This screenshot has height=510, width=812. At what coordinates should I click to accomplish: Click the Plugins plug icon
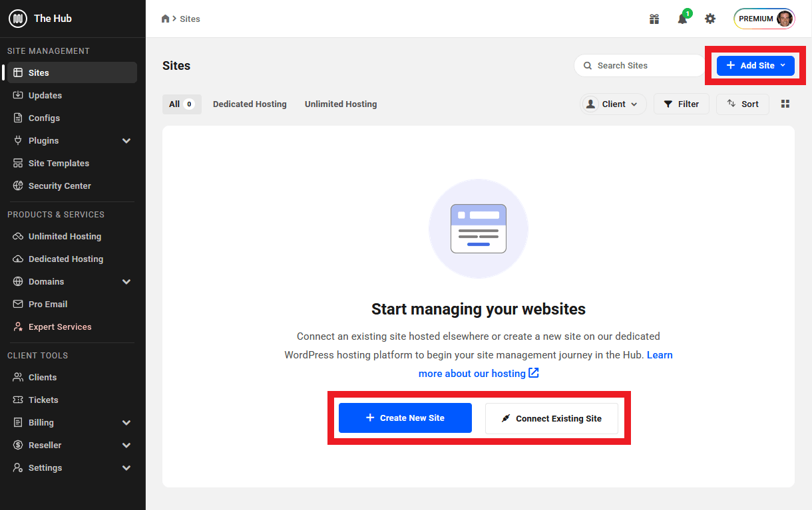tap(18, 140)
